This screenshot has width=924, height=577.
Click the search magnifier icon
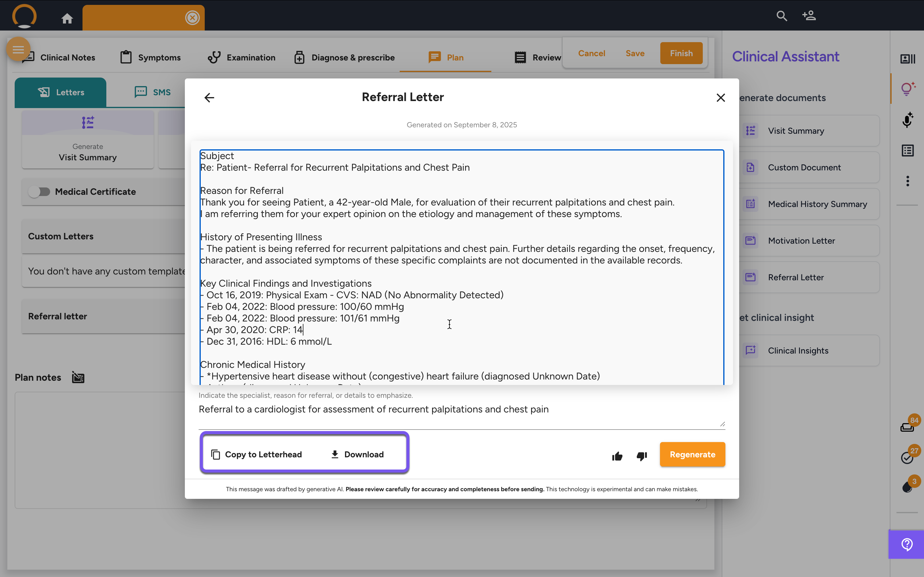pyautogui.click(x=782, y=16)
